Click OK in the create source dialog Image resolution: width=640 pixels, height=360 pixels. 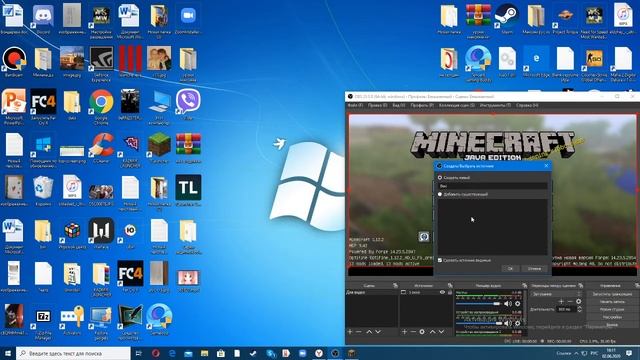point(510,269)
